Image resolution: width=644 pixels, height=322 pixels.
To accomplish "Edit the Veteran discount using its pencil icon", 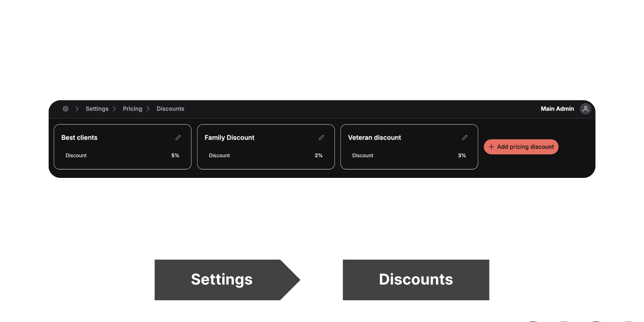I will (464, 137).
